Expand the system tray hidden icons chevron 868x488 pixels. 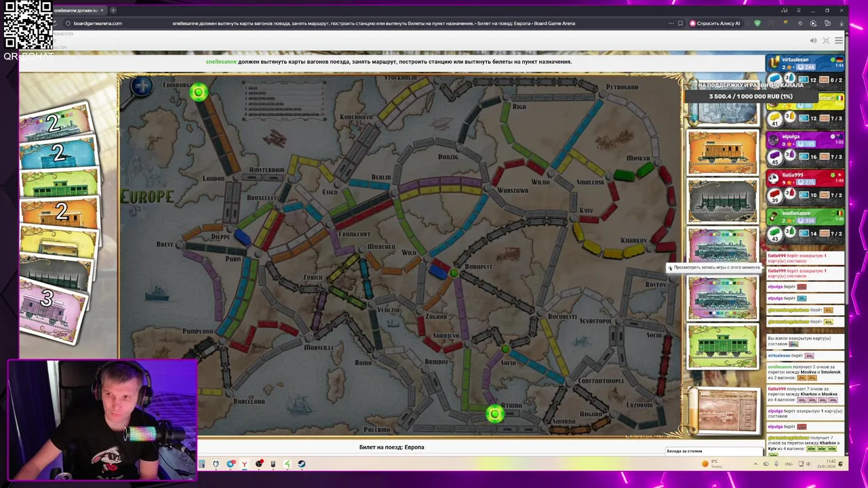coord(755,464)
